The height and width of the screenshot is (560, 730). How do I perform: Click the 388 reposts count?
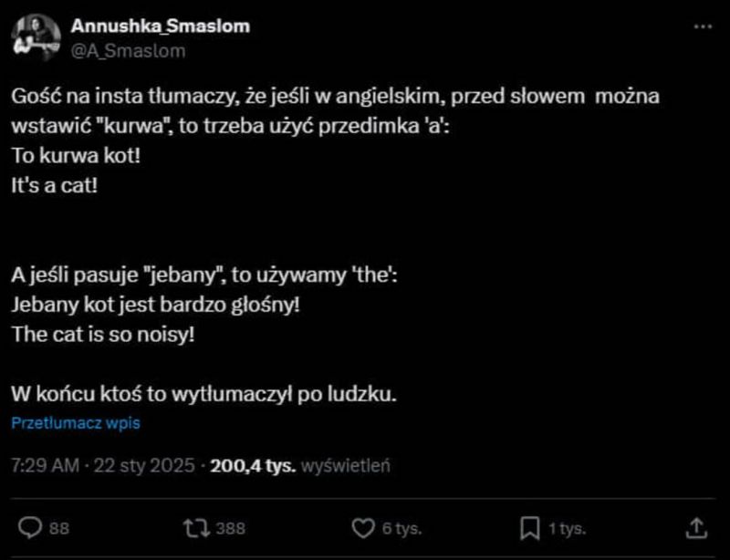(231, 529)
